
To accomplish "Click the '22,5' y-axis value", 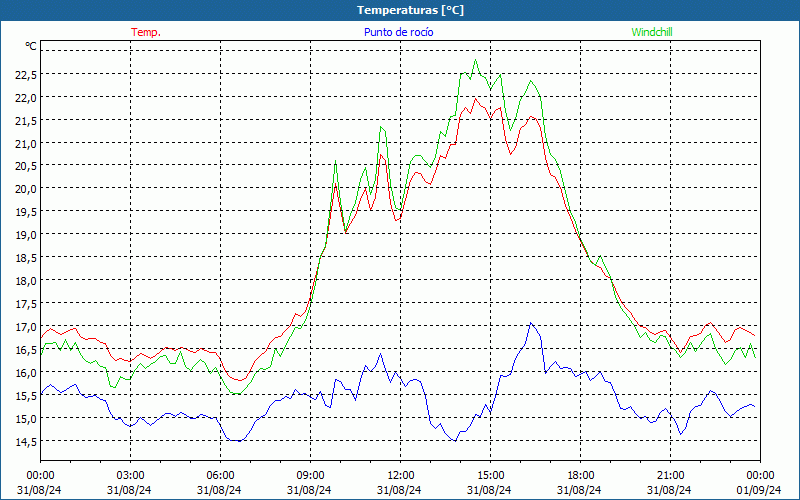I will tap(26, 74).
